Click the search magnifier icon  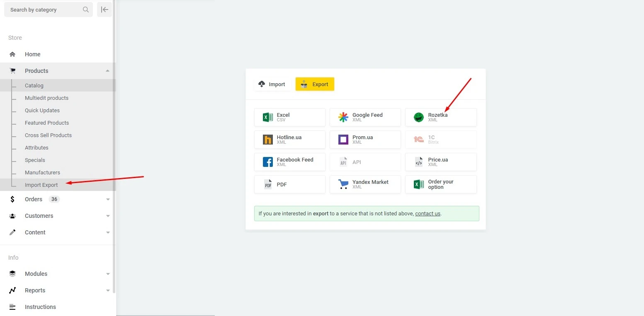(86, 10)
